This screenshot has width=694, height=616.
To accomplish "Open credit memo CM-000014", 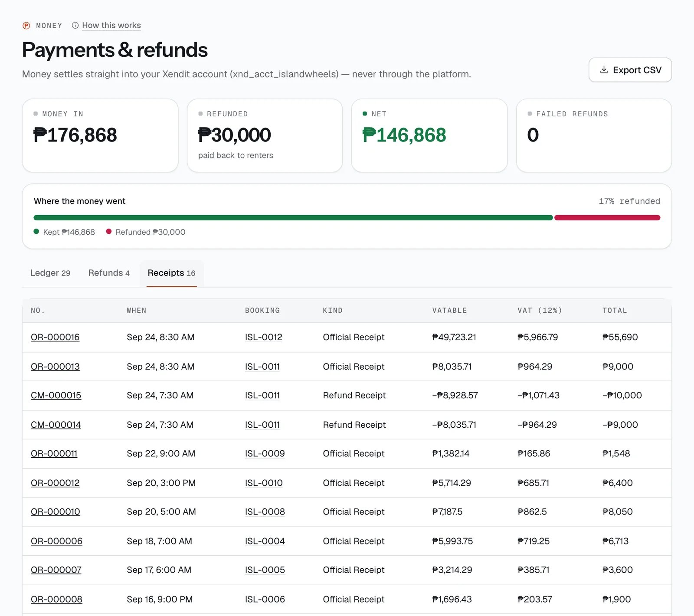I will click(x=56, y=425).
